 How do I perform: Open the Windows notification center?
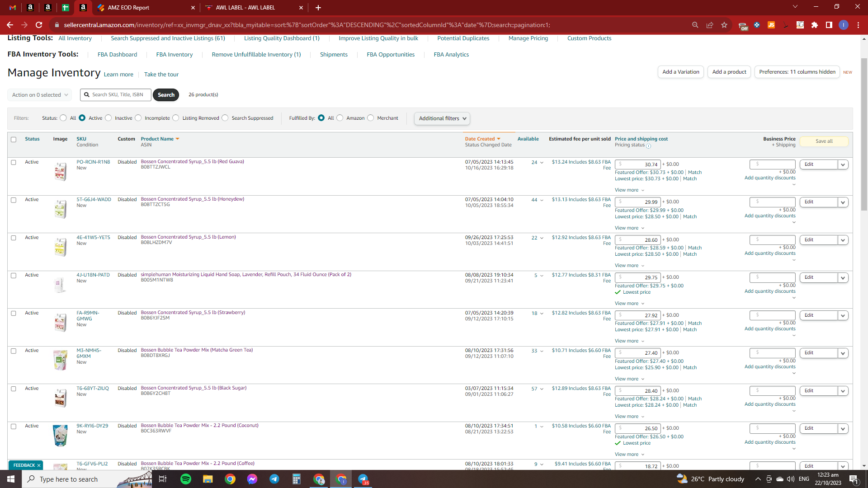[854, 479]
